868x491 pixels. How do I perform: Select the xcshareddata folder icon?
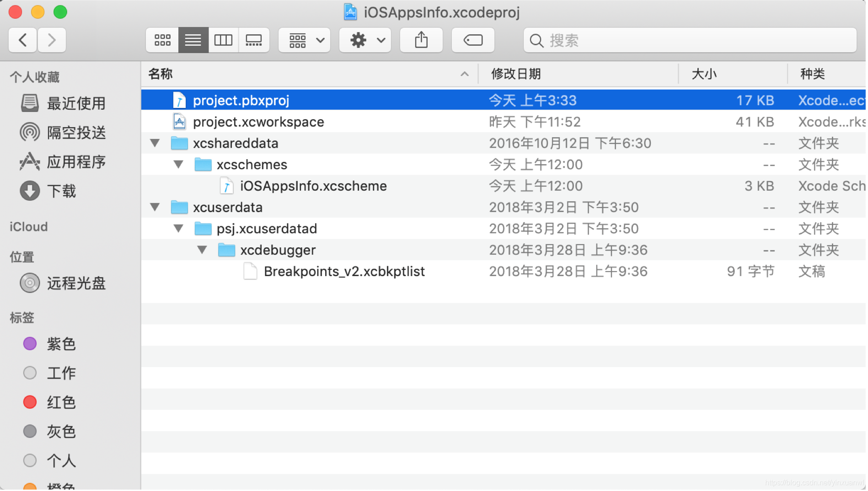(x=179, y=143)
